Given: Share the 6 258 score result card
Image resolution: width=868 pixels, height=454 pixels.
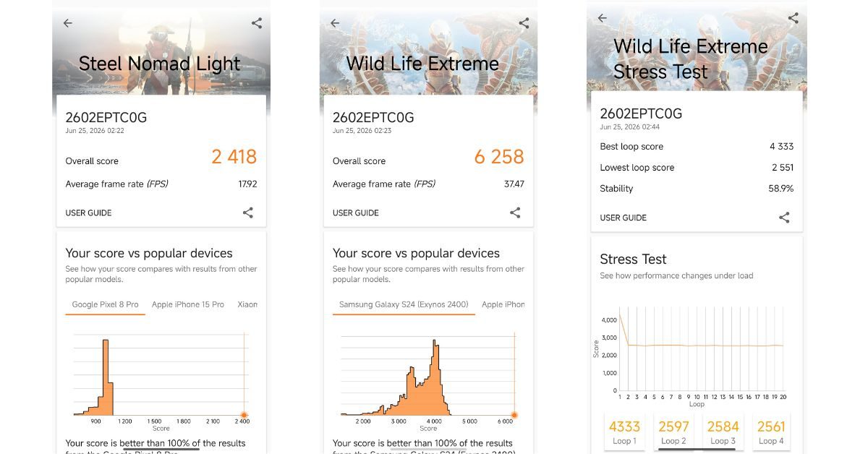Looking at the screenshot, I should point(515,213).
